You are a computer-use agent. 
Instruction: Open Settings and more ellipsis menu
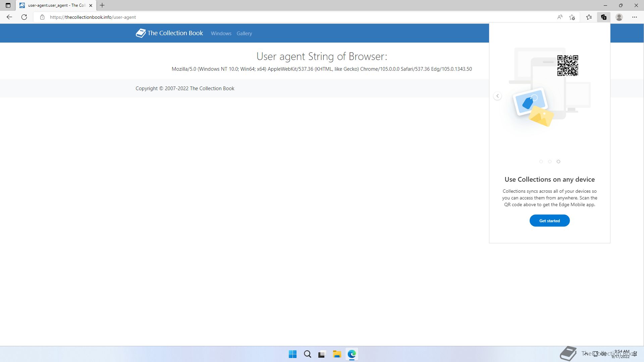point(635,17)
